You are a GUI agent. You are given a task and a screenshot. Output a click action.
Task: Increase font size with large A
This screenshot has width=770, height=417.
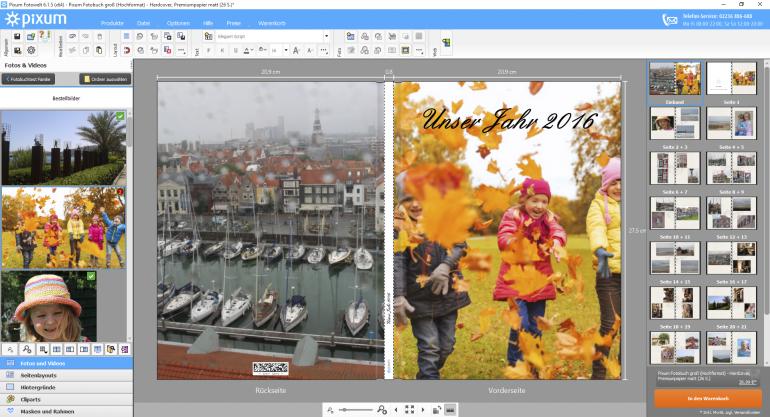[x=297, y=50]
